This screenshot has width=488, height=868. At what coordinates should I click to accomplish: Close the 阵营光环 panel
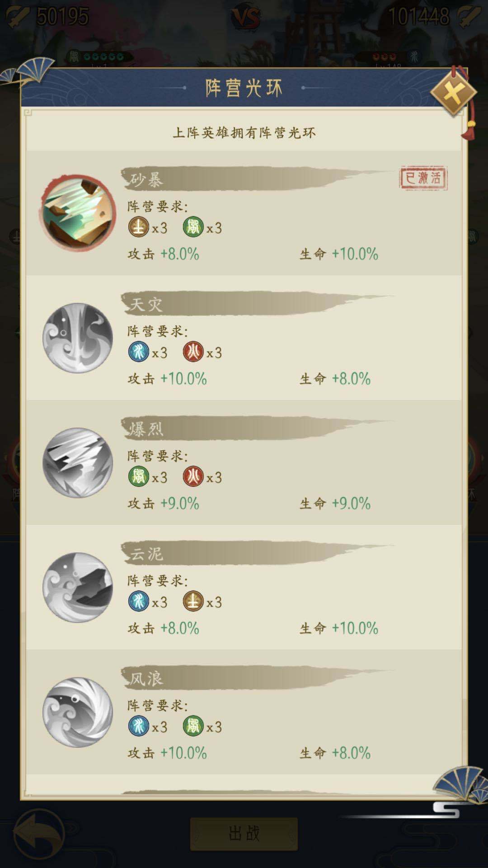coord(453,92)
